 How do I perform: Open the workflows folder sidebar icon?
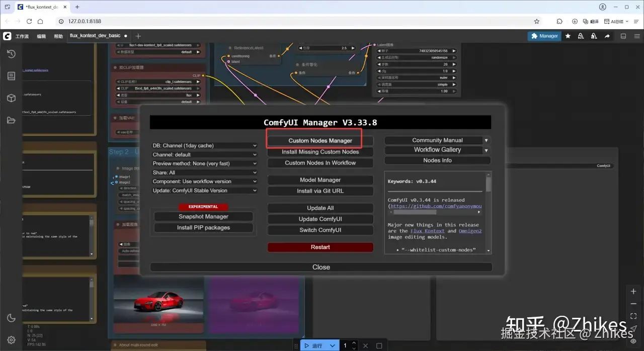coord(11,120)
